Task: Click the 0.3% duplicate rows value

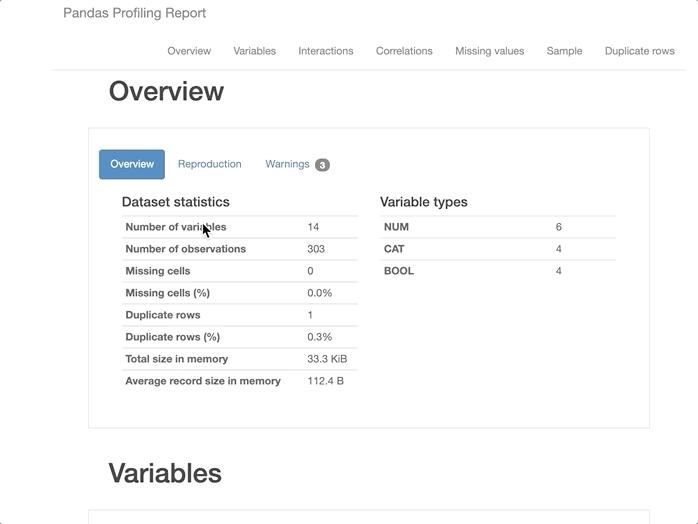Action: [320, 337]
